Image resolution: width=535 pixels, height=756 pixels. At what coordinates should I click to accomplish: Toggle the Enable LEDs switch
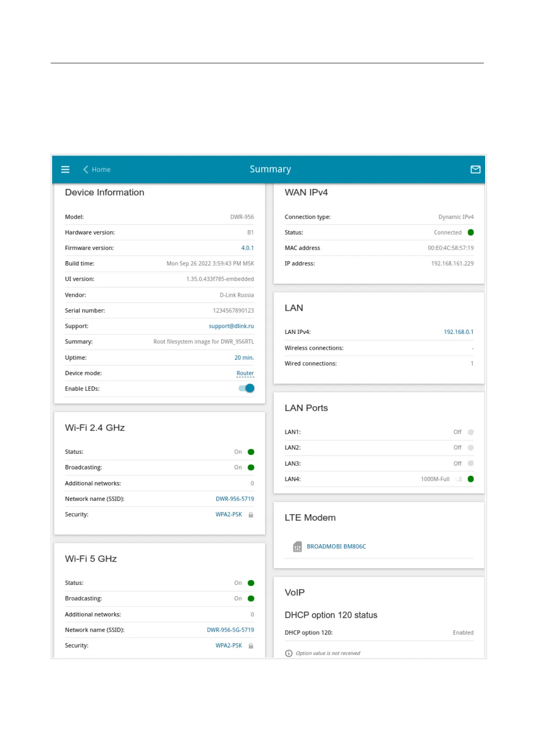247,388
